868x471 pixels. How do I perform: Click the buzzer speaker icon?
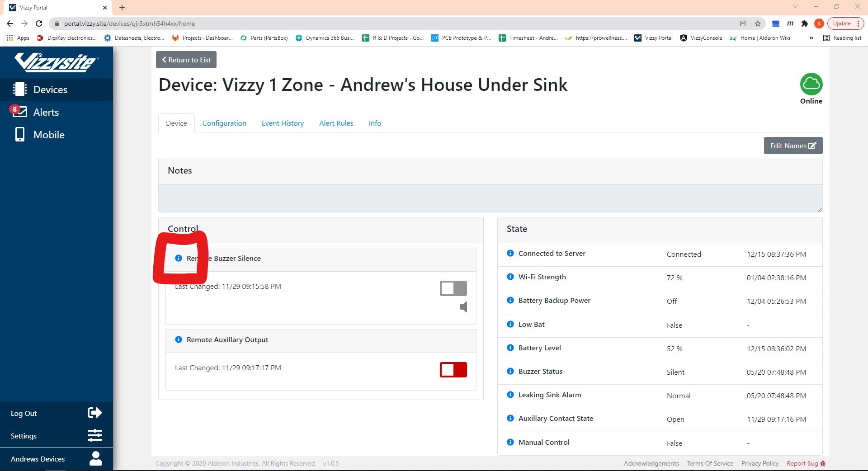click(463, 307)
